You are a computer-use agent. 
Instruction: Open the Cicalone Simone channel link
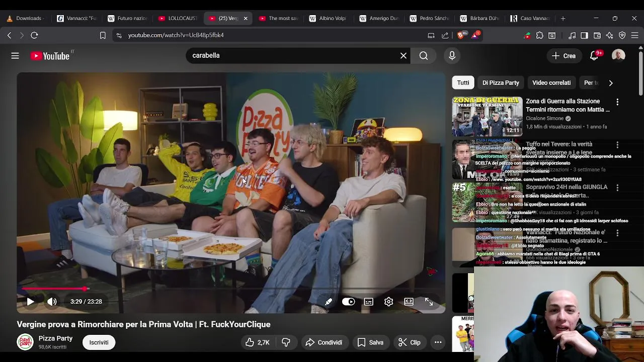[x=545, y=119]
